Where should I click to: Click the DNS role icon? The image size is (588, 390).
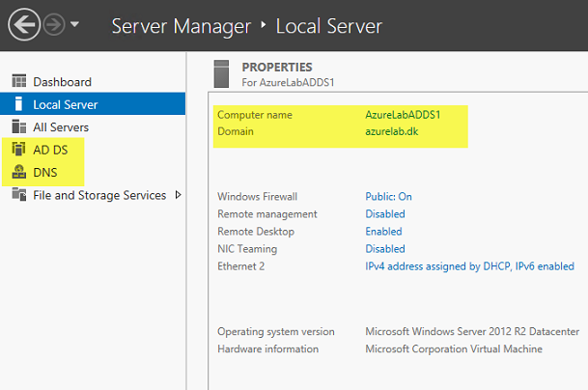[19, 172]
